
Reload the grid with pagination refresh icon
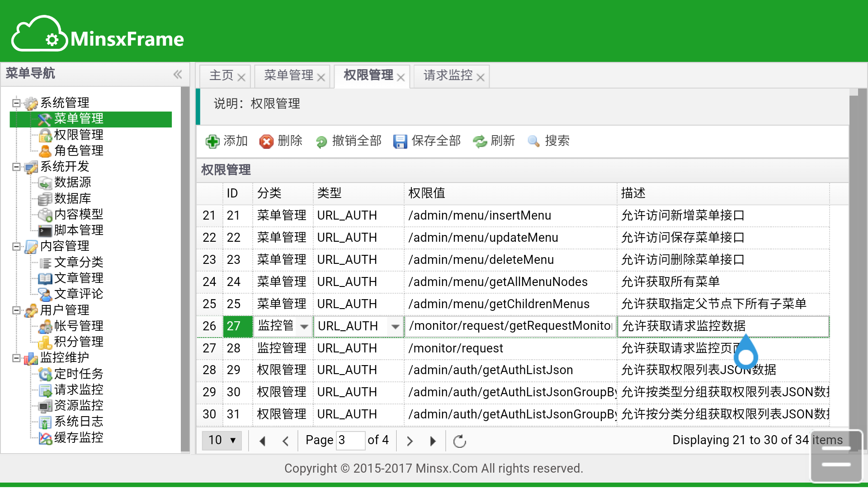pos(459,441)
